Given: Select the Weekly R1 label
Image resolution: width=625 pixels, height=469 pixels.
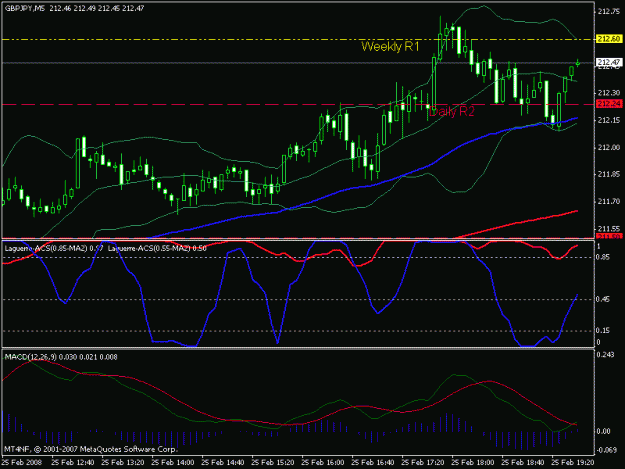Looking at the screenshot, I should point(390,47).
